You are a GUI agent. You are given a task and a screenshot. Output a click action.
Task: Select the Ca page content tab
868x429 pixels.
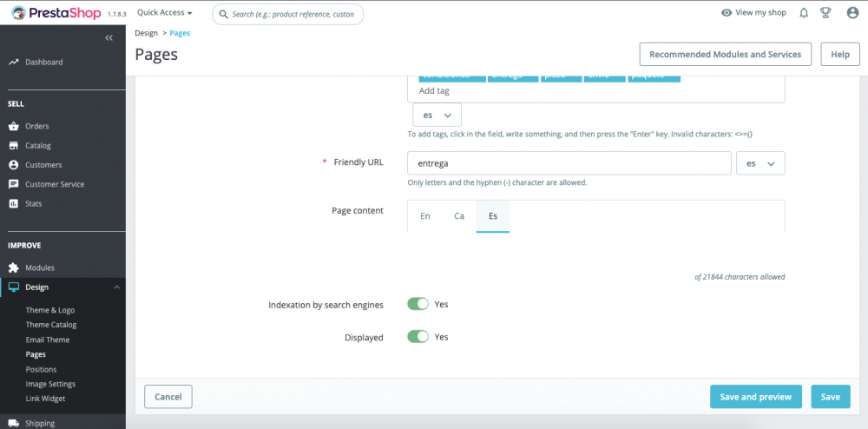pyautogui.click(x=459, y=216)
